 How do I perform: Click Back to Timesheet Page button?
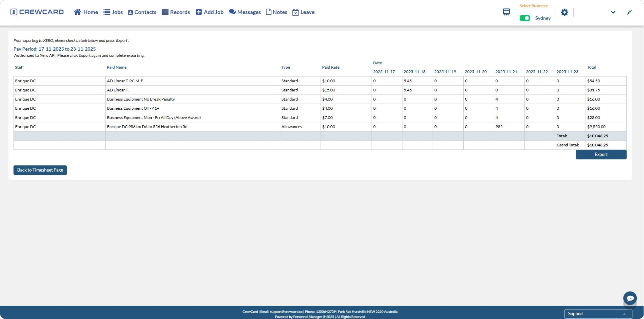[40, 170]
